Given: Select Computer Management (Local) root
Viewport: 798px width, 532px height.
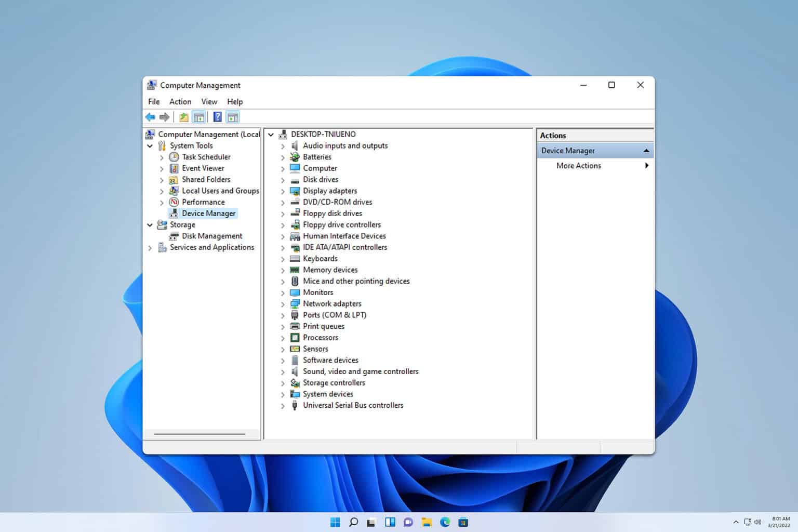Looking at the screenshot, I should tap(209, 134).
